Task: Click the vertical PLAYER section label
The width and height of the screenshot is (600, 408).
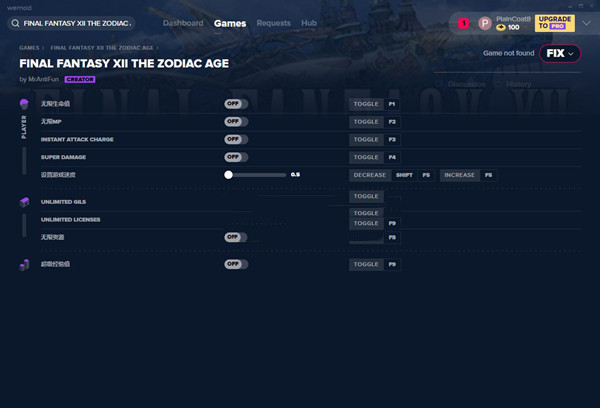Action: (x=24, y=127)
